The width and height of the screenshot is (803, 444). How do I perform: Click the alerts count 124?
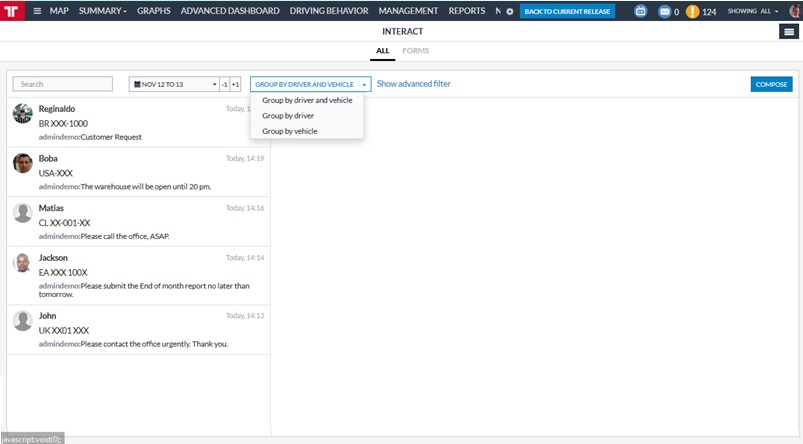click(709, 12)
